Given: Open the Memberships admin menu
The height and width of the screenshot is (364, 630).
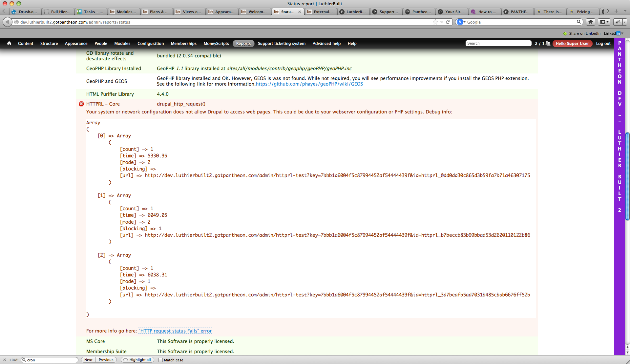Looking at the screenshot, I should tap(184, 44).
